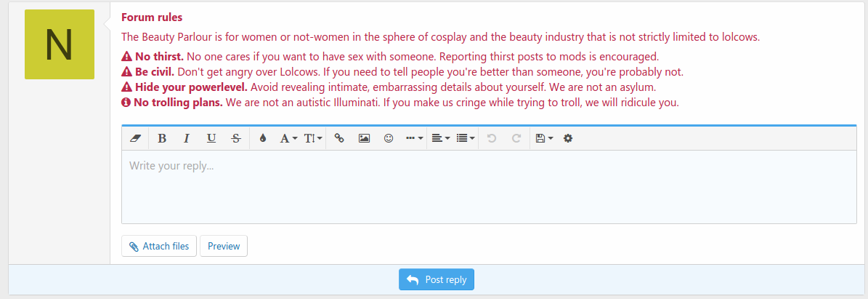Click warning triangle beside Hide your powerlevel

point(127,87)
